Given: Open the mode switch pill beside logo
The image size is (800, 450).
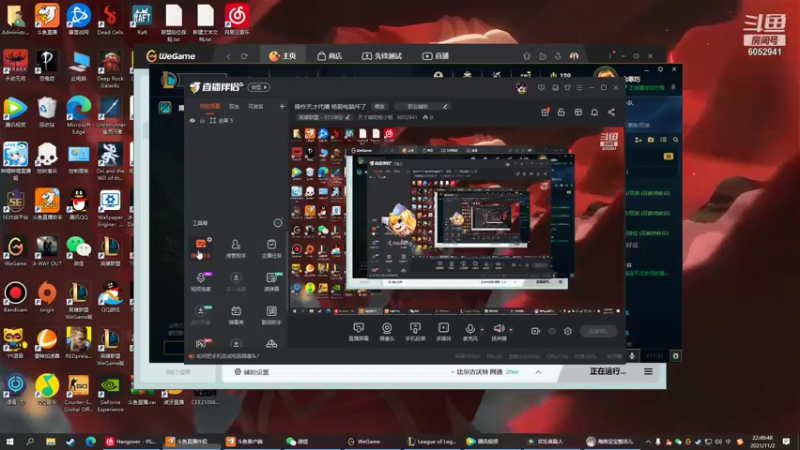Looking at the screenshot, I should point(259,87).
